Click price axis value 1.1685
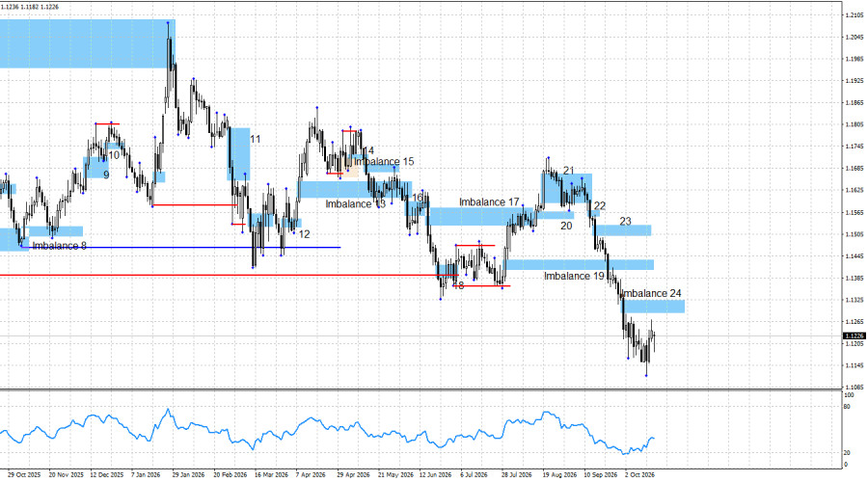 [854, 169]
